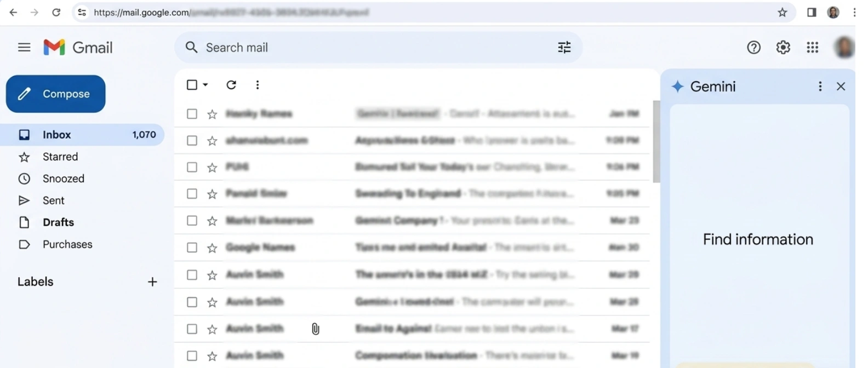Star the Geminit Company email

coord(212,221)
